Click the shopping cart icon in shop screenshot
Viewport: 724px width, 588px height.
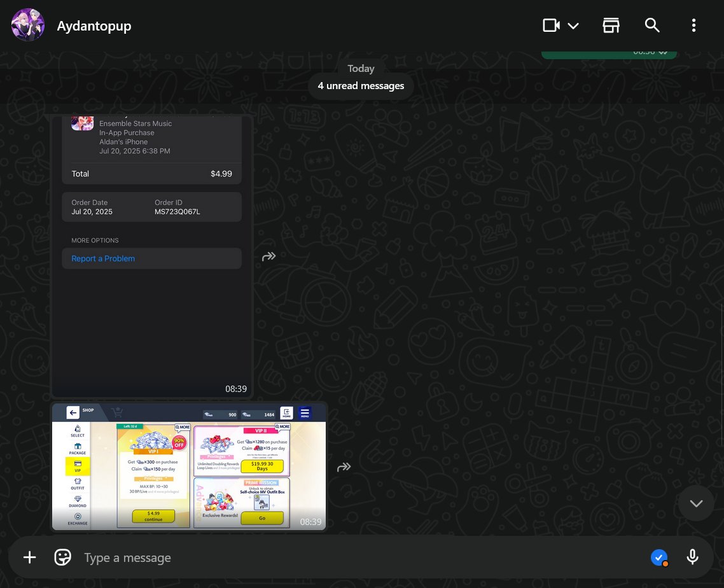coord(117,411)
